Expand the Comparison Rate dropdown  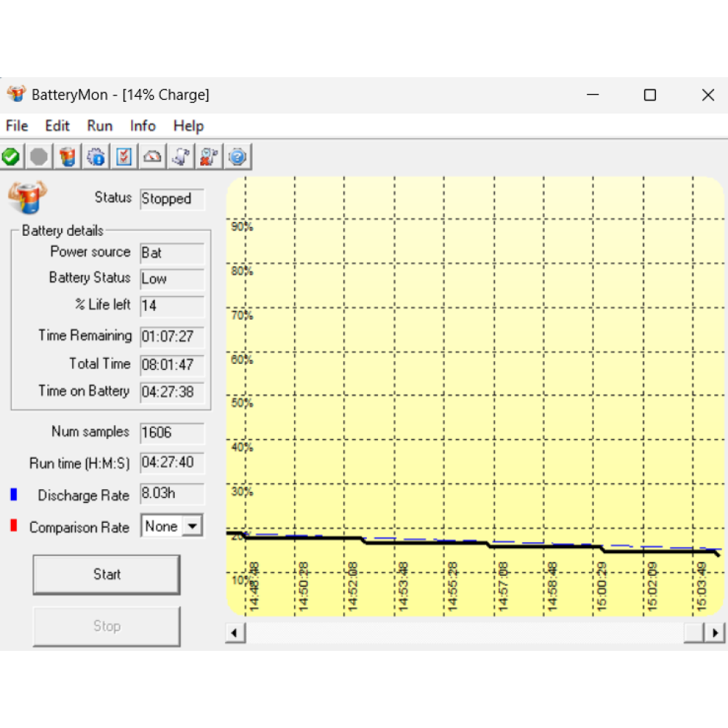(x=192, y=526)
